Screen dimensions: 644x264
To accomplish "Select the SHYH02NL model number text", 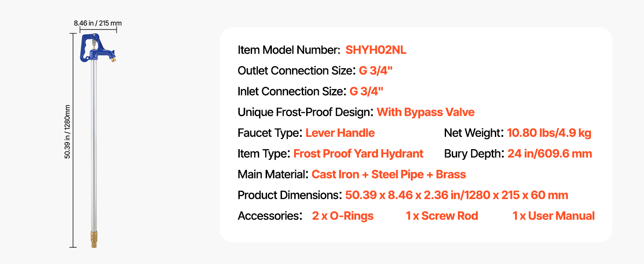I will 376,50.
